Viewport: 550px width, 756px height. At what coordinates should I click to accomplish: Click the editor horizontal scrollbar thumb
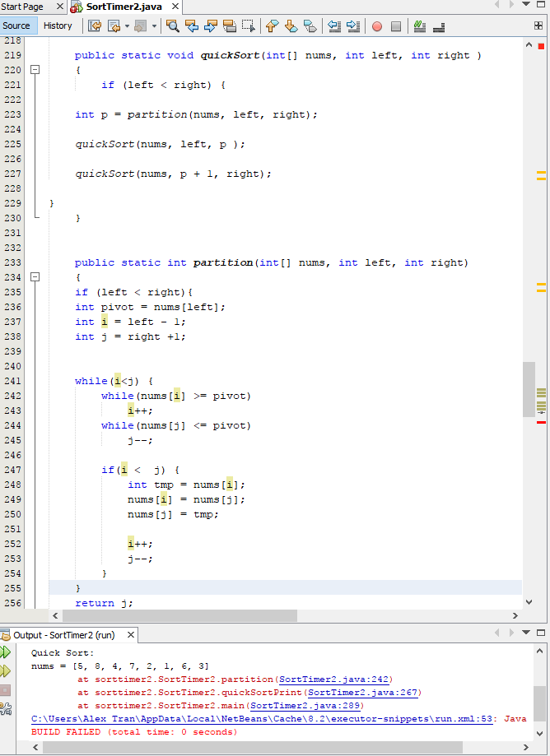tap(180, 615)
